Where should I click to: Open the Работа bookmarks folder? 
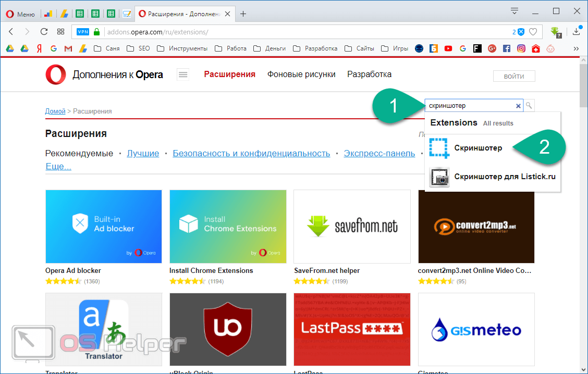click(230, 48)
